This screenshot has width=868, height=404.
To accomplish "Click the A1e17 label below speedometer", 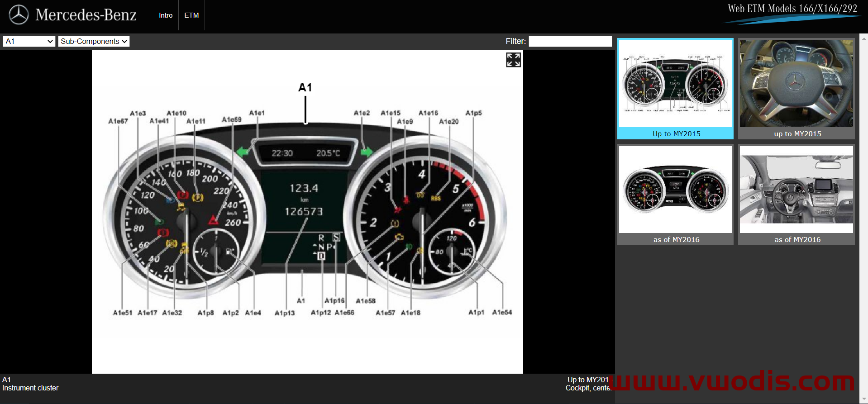I will (148, 313).
